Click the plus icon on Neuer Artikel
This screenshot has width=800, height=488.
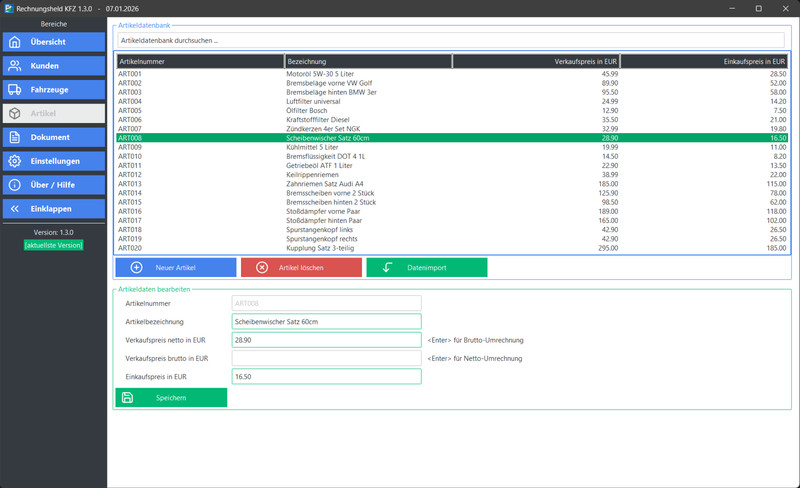click(x=137, y=267)
